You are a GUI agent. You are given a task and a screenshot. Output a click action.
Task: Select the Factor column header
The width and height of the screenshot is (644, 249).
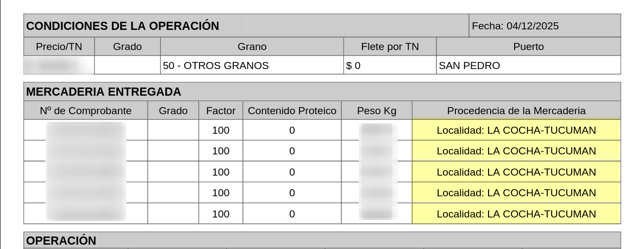click(221, 111)
